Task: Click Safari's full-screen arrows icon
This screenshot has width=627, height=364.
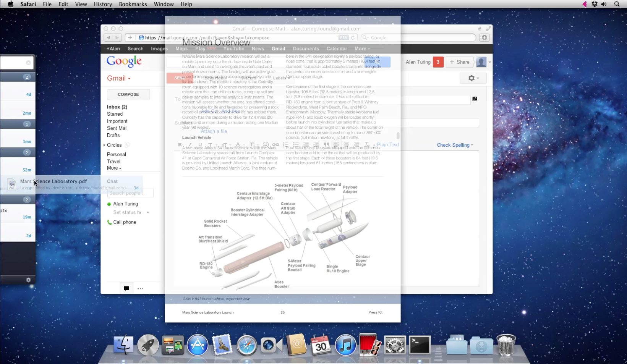Action: (x=488, y=29)
